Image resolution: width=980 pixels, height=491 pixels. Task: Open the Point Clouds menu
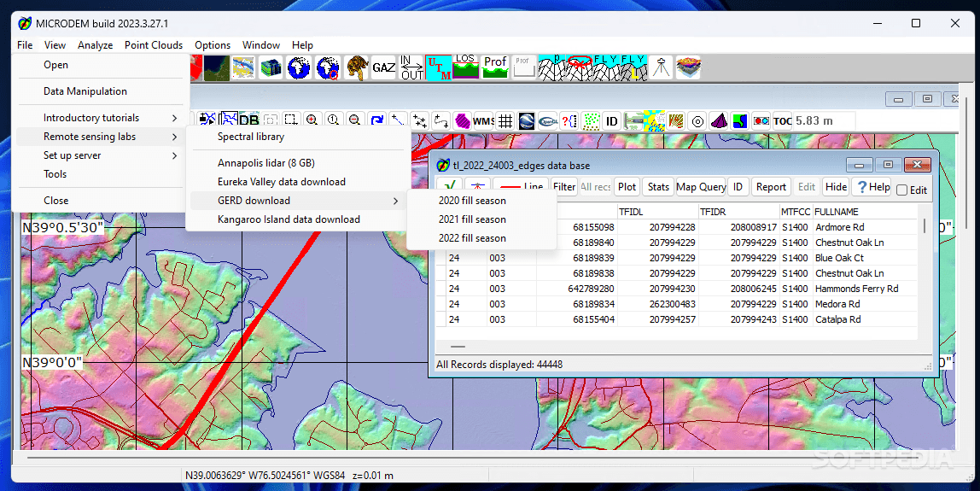click(153, 45)
